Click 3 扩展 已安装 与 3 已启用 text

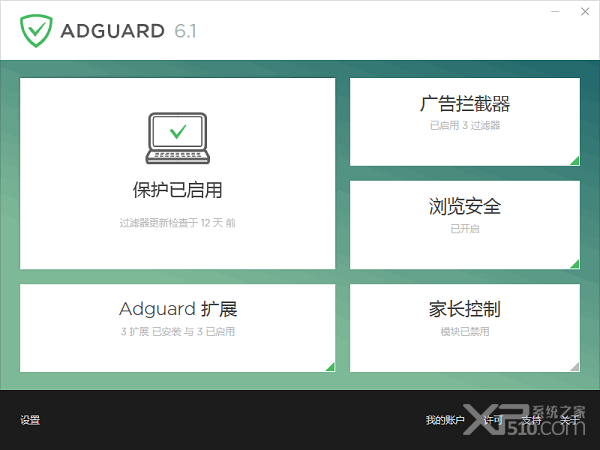(178, 331)
